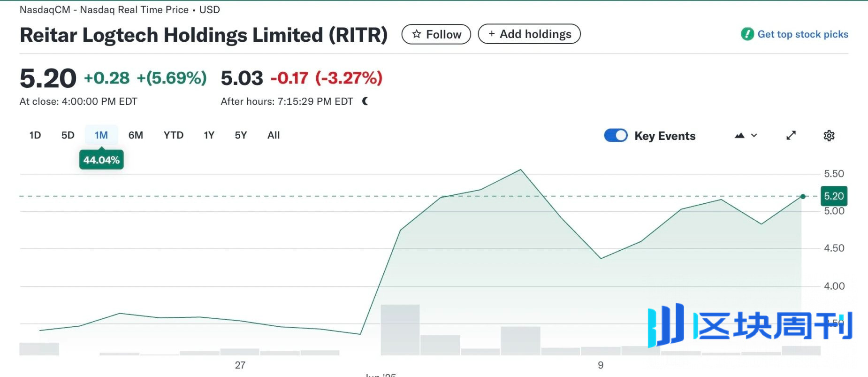Screen dimensions: 868x377
Task: Show the 5Y chart range
Action: coord(241,135)
